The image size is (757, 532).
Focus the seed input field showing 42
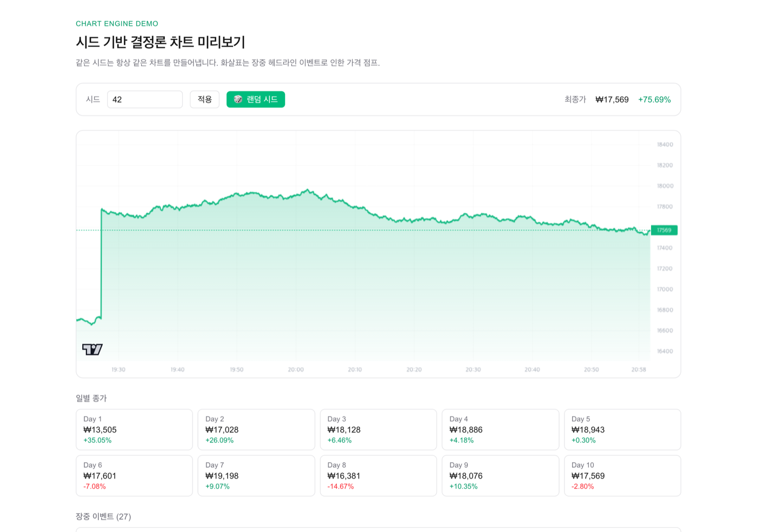145,99
